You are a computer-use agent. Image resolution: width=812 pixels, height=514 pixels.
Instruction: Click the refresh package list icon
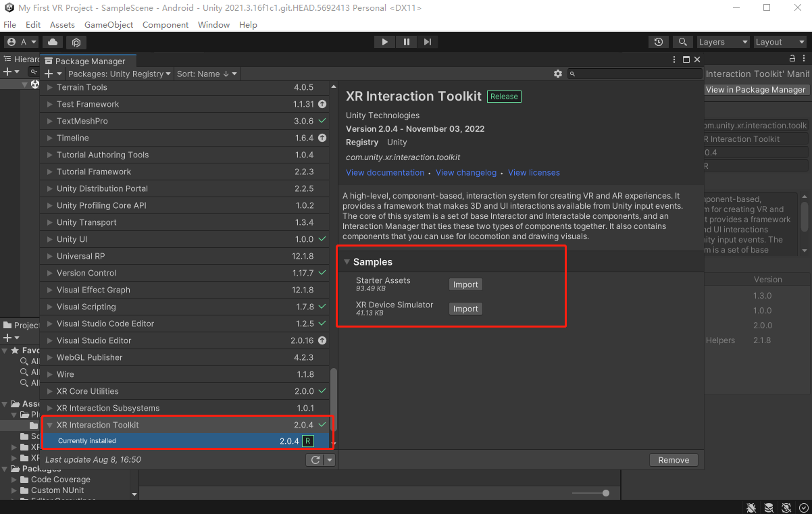[315, 460]
